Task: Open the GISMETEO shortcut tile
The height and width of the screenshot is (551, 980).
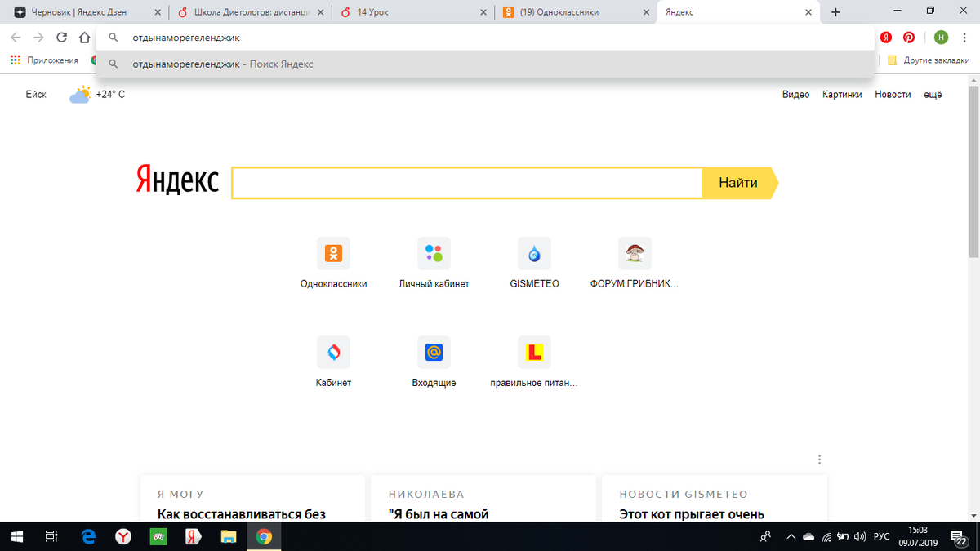Action: point(534,263)
